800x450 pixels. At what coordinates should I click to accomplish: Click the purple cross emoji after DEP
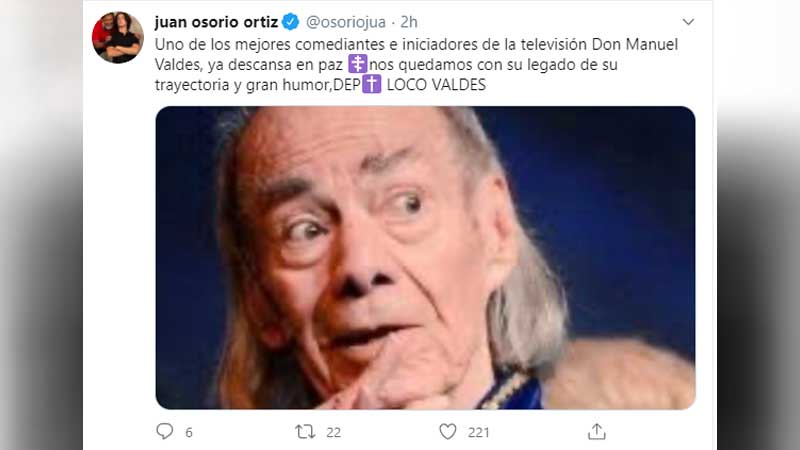pyautogui.click(x=371, y=84)
